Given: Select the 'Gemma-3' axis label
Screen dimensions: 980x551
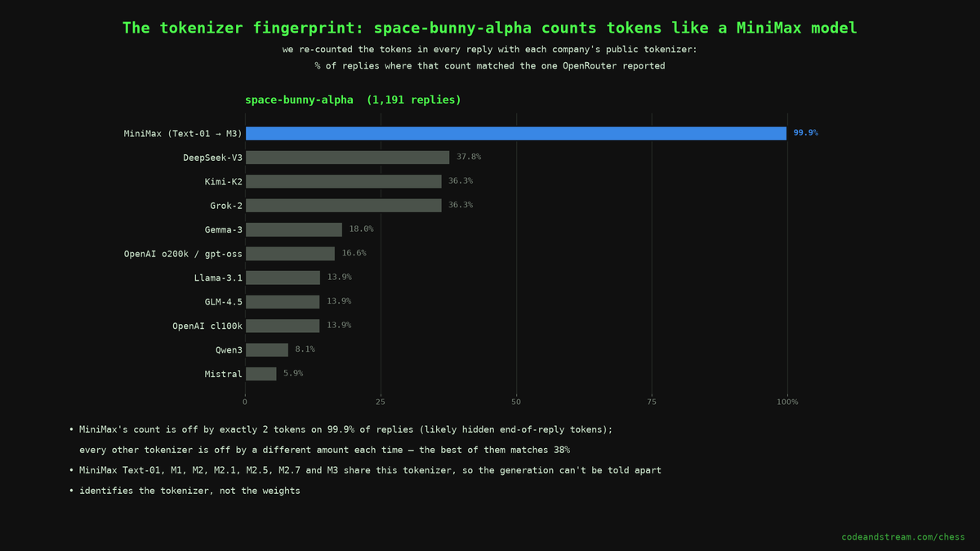Looking at the screenshot, I should [224, 229].
